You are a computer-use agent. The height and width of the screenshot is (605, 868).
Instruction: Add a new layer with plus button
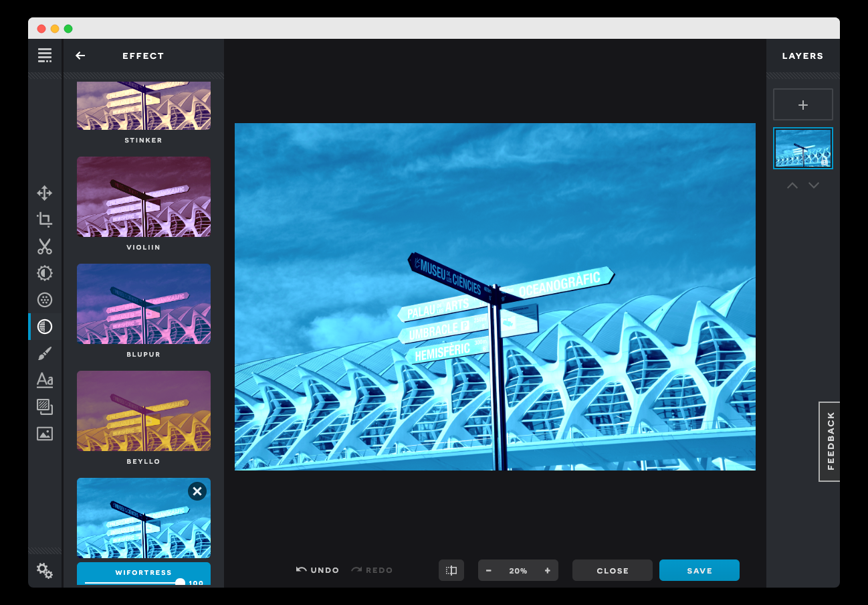coord(803,104)
